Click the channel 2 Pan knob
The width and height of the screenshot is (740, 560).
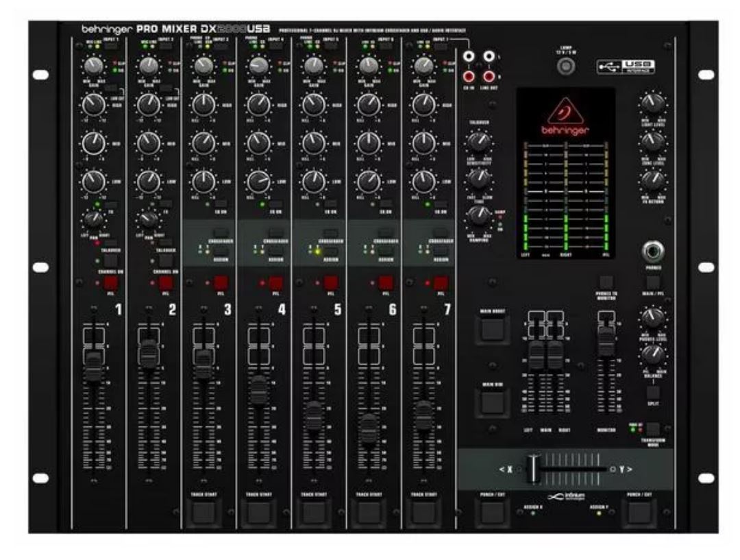[x=148, y=219]
